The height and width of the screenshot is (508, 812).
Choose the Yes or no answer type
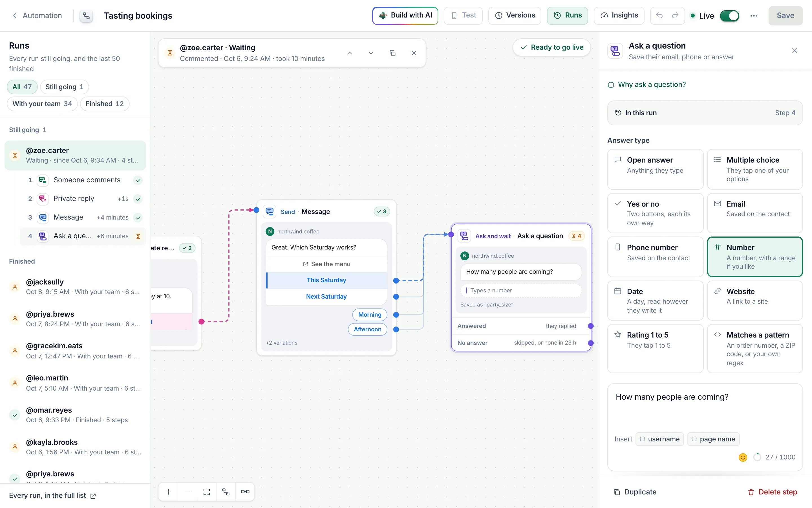pos(655,213)
